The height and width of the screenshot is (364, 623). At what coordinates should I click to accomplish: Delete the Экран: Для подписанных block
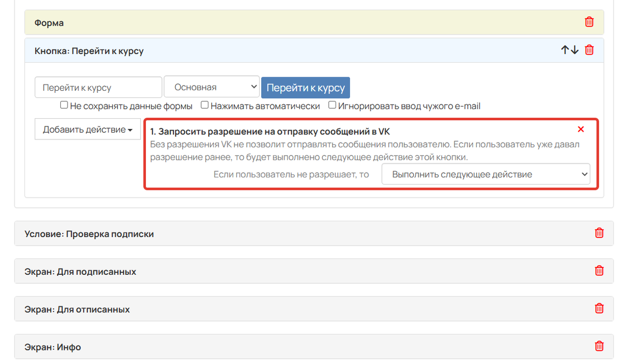pyautogui.click(x=599, y=271)
